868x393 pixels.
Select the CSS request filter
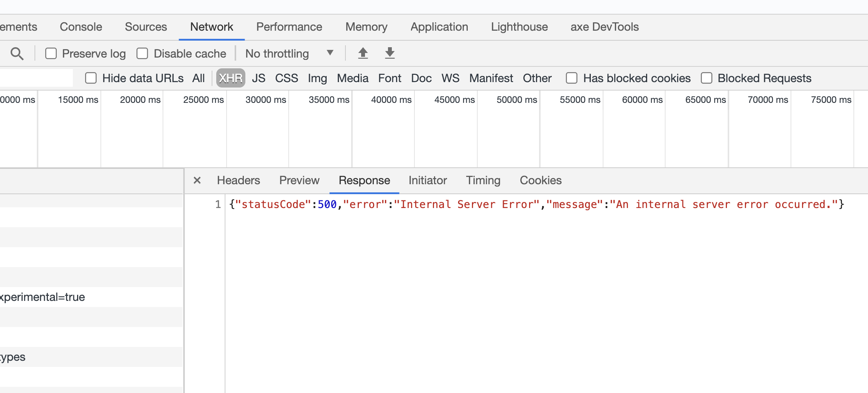click(286, 78)
